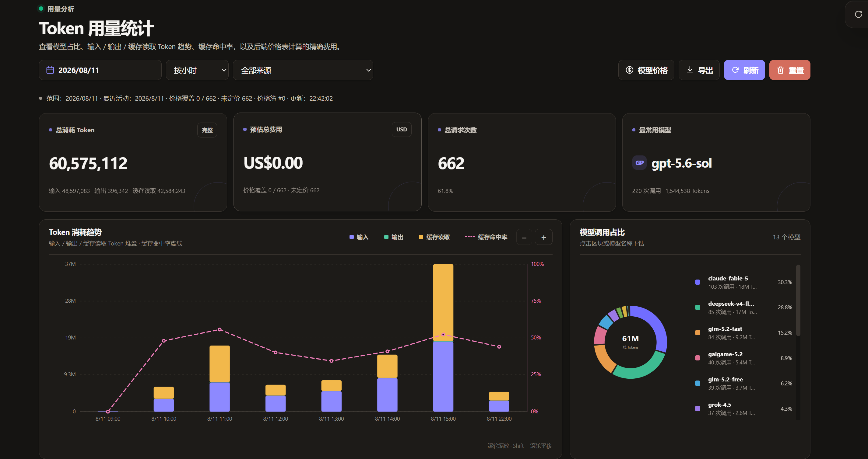Screen dimensions: 868x459
Task: Drill into glm-5.2-free model row
Action: pos(743,383)
